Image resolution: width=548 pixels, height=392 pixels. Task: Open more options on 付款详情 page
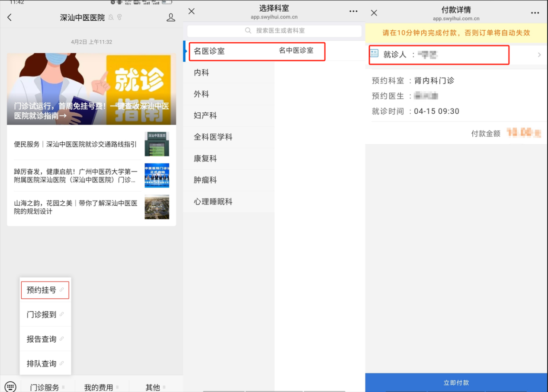point(535,13)
